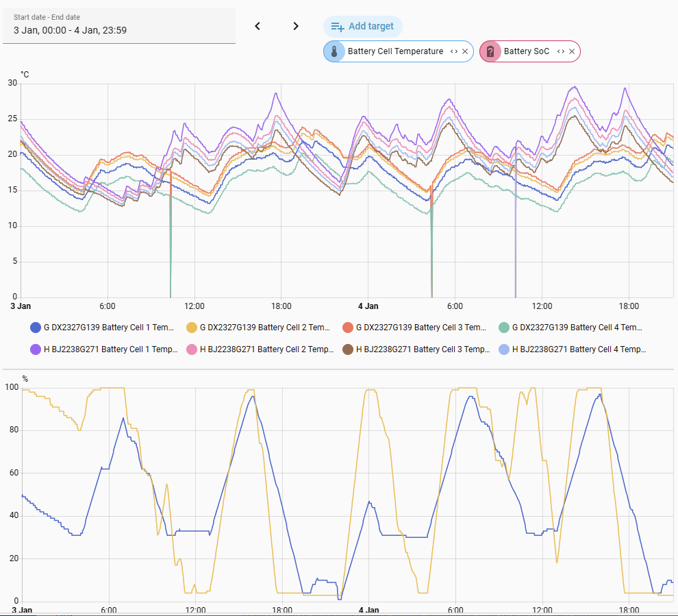Expand the Battery Cell Temperature chip options arrows
This screenshot has height=616, width=678.
(x=454, y=51)
